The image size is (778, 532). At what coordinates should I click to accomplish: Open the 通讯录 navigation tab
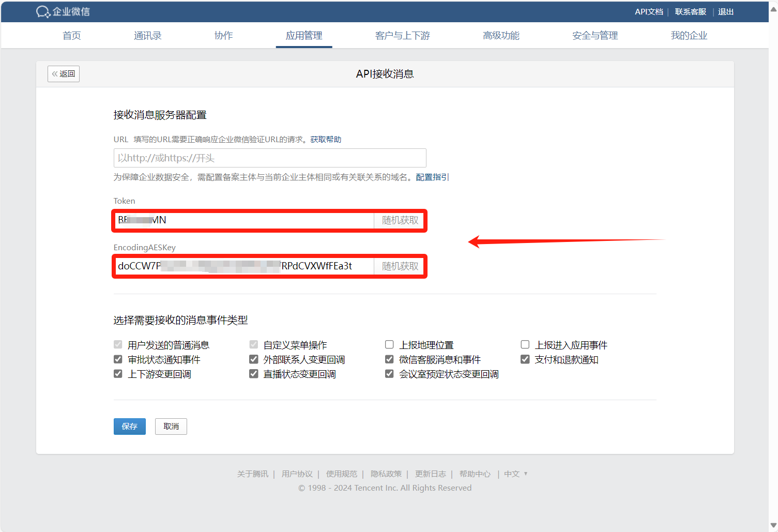pyautogui.click(x=147, y=36)
